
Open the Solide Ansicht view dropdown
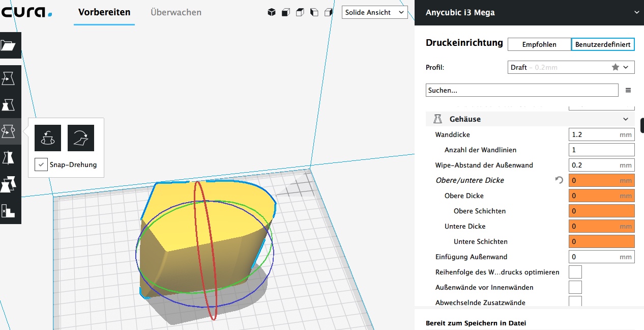pyautogui.click(x=375, y=13)
